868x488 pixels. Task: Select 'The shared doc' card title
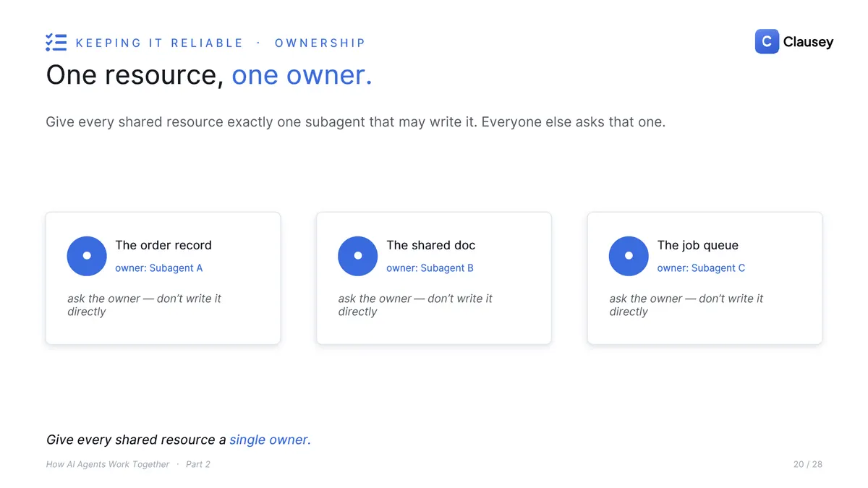[430, 245]
